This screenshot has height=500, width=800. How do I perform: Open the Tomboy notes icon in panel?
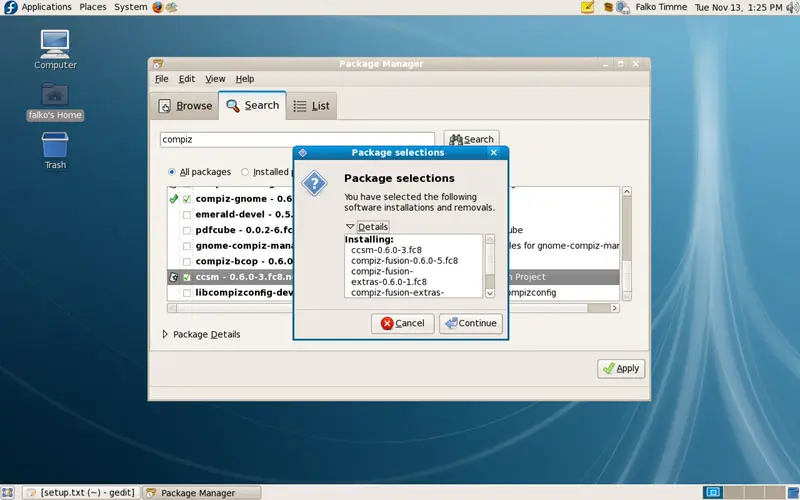click(x=588, y=7)
